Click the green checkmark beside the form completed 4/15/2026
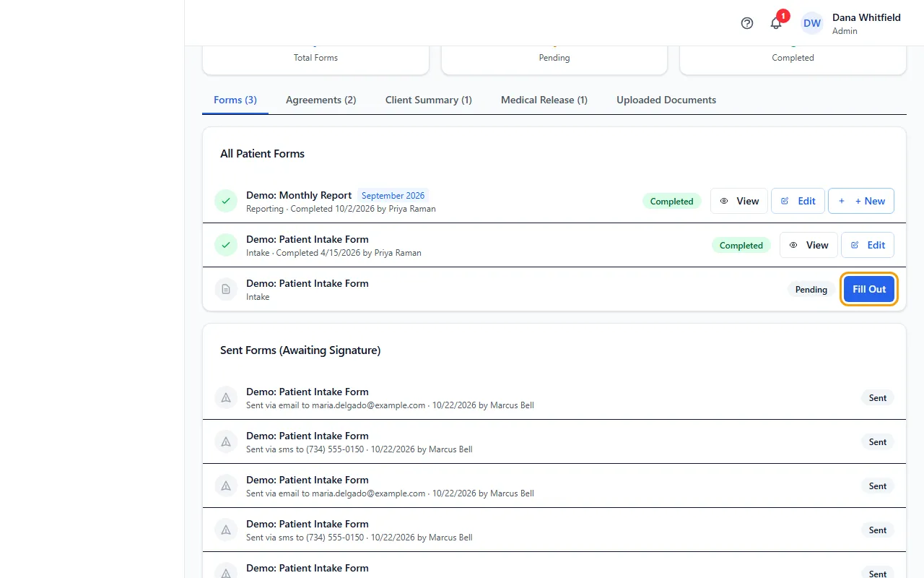The height and width of the screenshot is (578, 924). (226, 245)
